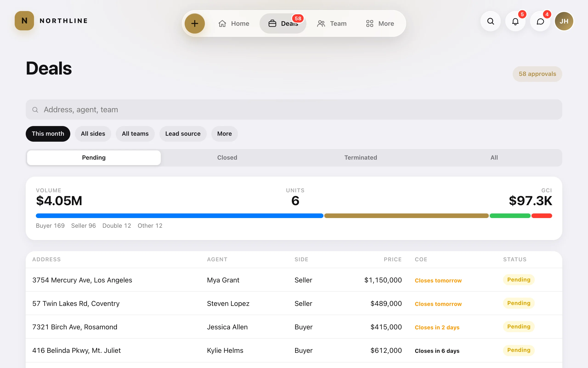Sort by the COE column header
This screenshot has height=368, width=588.
pos(421,259)
